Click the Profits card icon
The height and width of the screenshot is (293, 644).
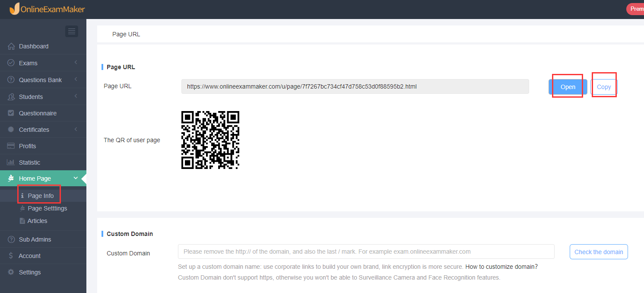pos(11,146)
